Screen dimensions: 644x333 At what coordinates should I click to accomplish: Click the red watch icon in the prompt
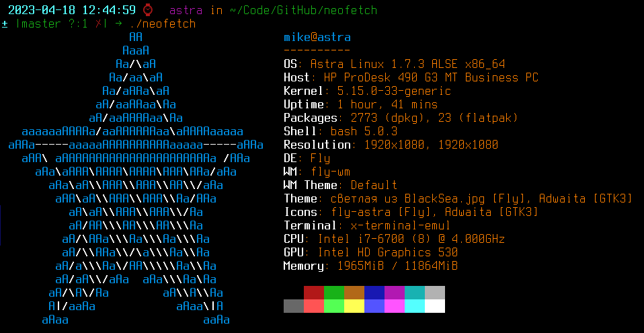point(149,10)
